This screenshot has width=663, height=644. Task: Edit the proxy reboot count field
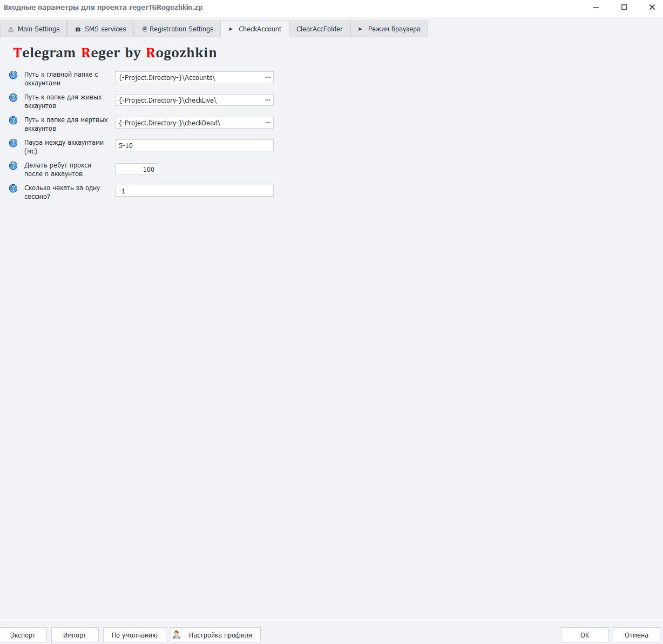pyautogui.click(x=137, y=169)
